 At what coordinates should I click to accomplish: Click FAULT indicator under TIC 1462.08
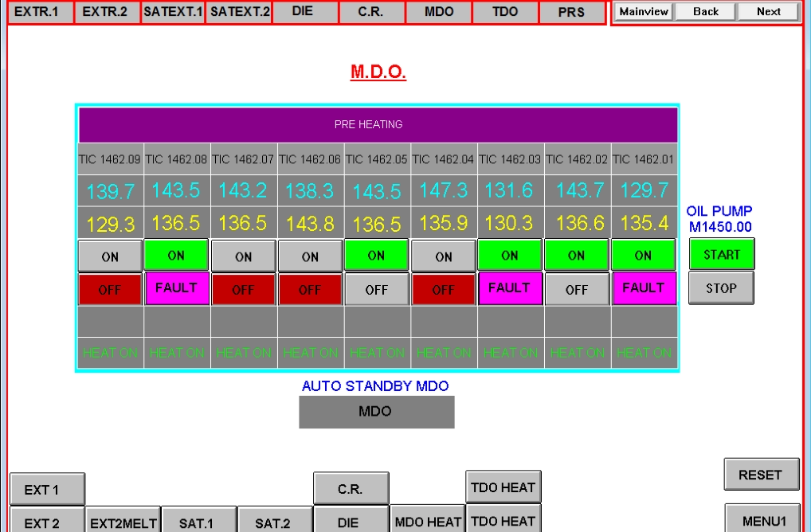[177, 288]
